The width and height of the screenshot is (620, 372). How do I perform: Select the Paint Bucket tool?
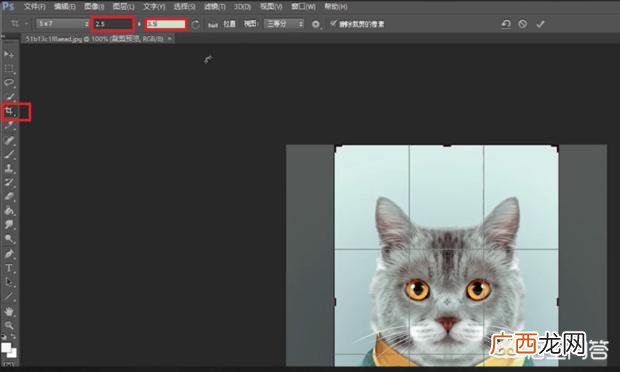(x=9, y=211)
